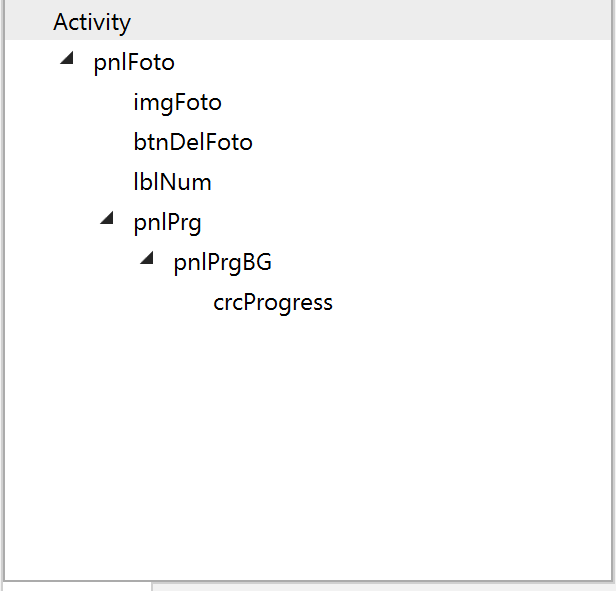
Task: Hide the children of pnlFoto
Action: coord(68,60)
